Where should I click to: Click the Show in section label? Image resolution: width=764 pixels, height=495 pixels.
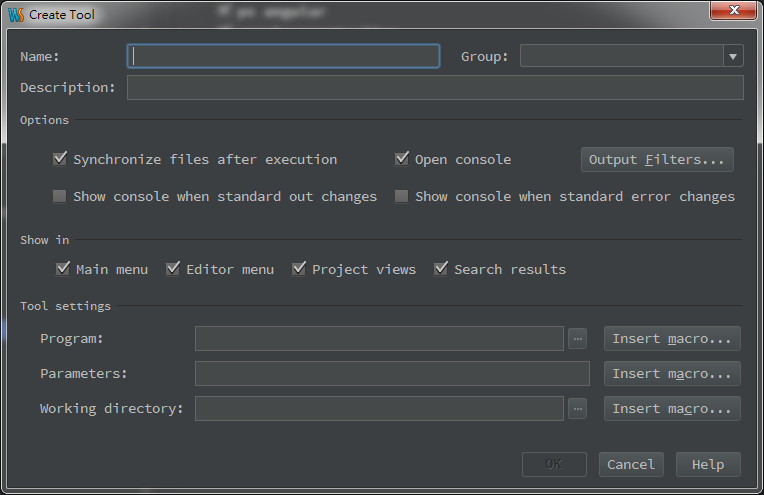pyautogui.click(x=44, y=240)
